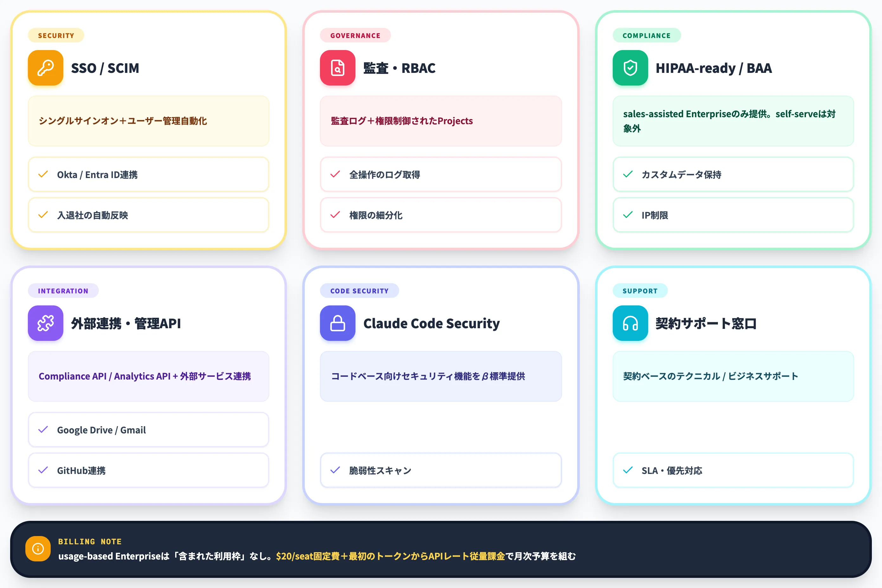
Task: Click the Okta / Entra ID連携 text
Action: pos(97,175)
